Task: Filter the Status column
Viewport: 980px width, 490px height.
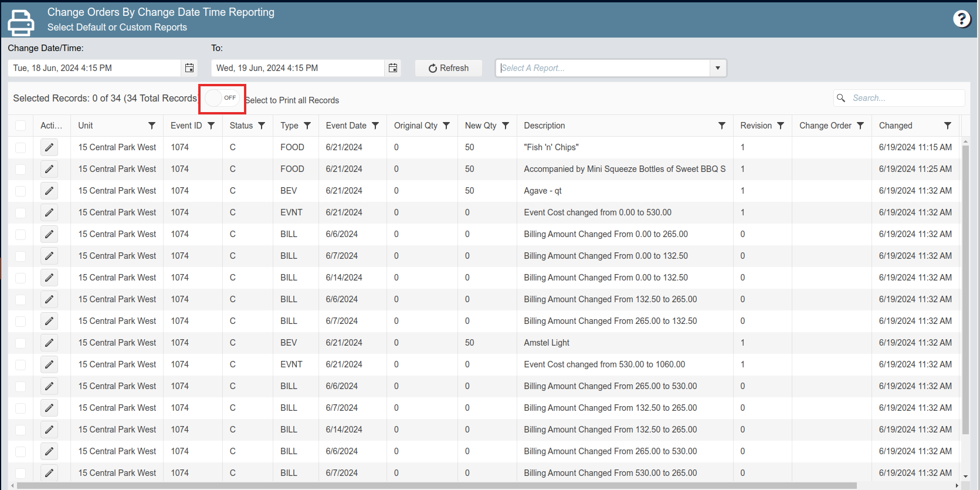Action: coord(262,126)
